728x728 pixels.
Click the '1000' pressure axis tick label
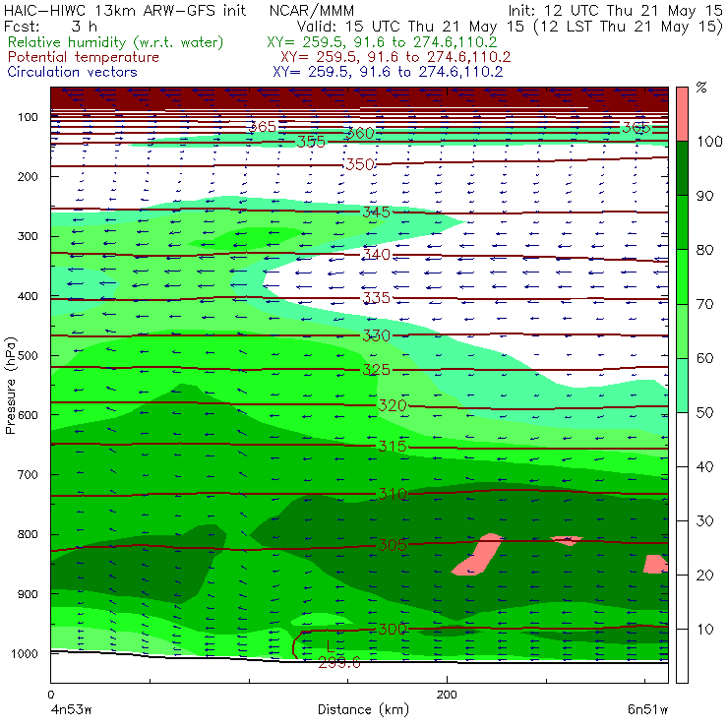25,653
